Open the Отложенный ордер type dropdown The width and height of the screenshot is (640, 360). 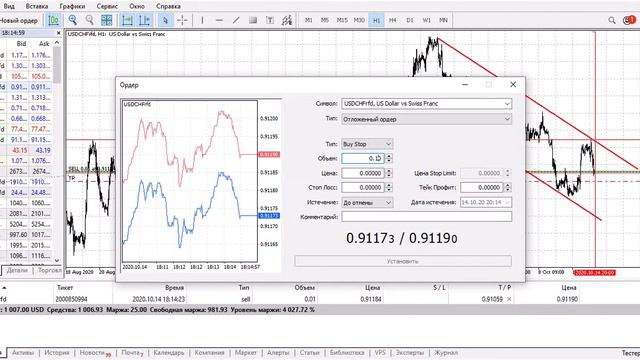tap(427, 119)
